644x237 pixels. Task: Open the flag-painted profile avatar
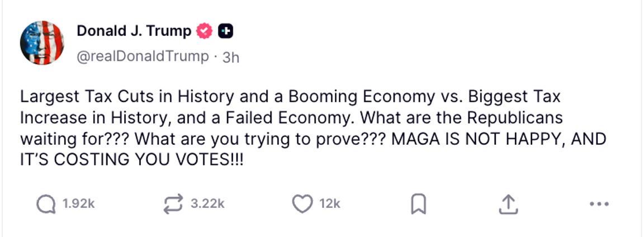point(42,43)
